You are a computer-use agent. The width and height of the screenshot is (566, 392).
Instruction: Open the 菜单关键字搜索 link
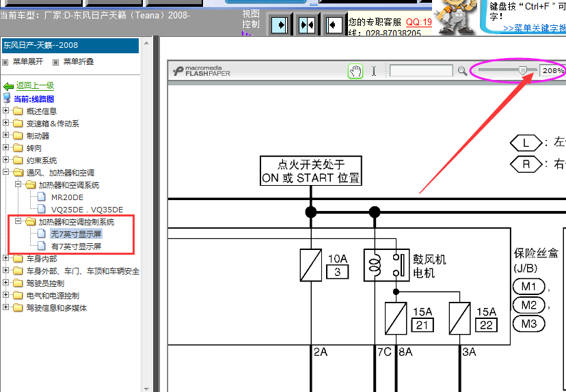[535, 28]
